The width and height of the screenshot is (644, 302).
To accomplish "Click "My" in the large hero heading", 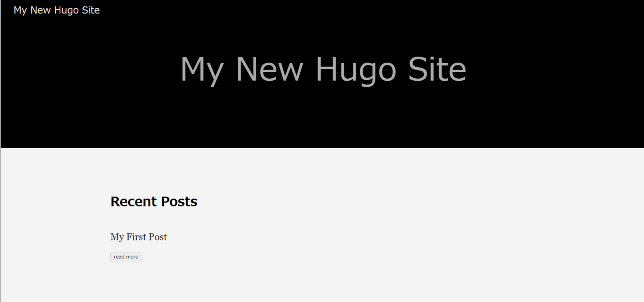I will coord(201,69).
